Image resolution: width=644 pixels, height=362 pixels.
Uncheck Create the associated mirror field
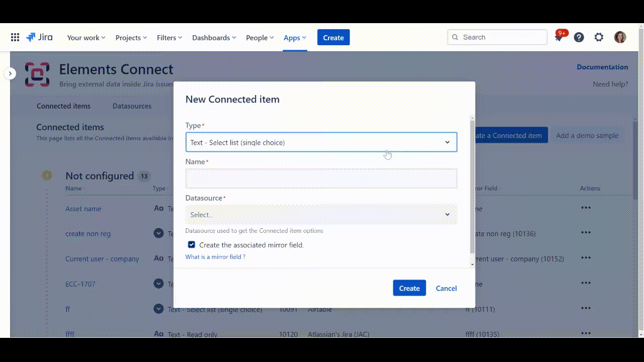(x=191, y=244)
